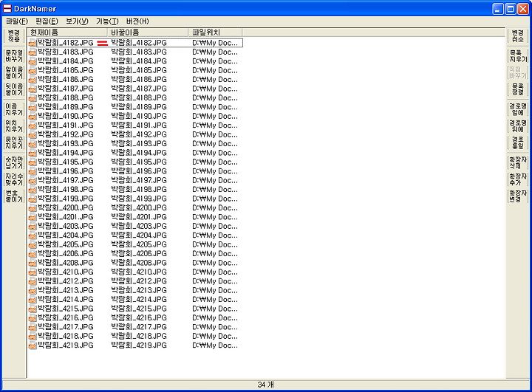Sort by the 현재이름 column header
The width and height of the screenshot is (532, 392).
[x=67, y=32]
